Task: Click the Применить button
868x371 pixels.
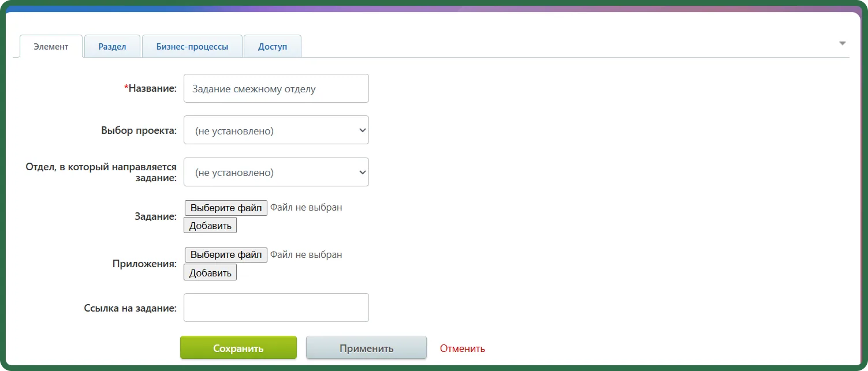Action: (366, 348)
